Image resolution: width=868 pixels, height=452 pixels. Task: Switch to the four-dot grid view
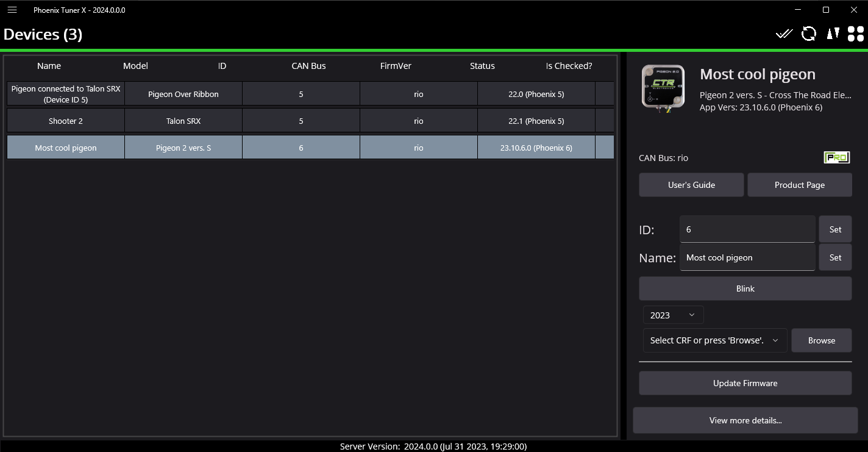(x=856, y=34)
